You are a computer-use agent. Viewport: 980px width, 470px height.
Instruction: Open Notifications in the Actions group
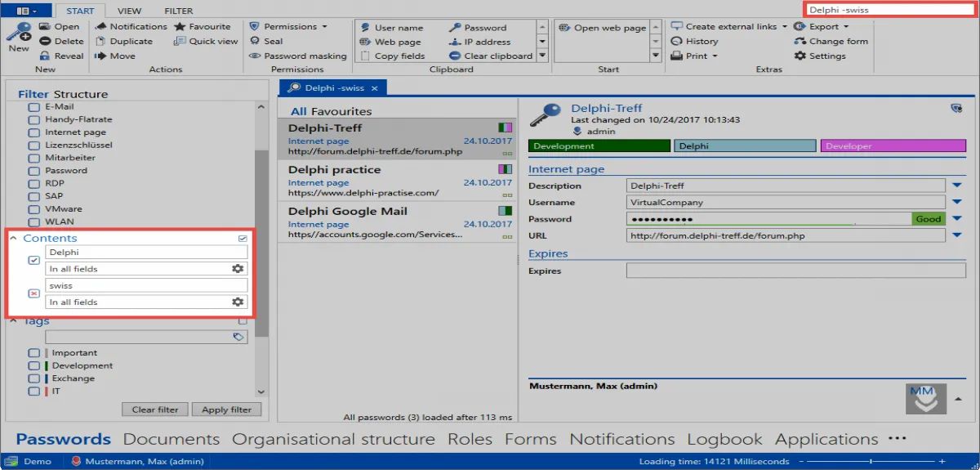(x=131, y=27)
